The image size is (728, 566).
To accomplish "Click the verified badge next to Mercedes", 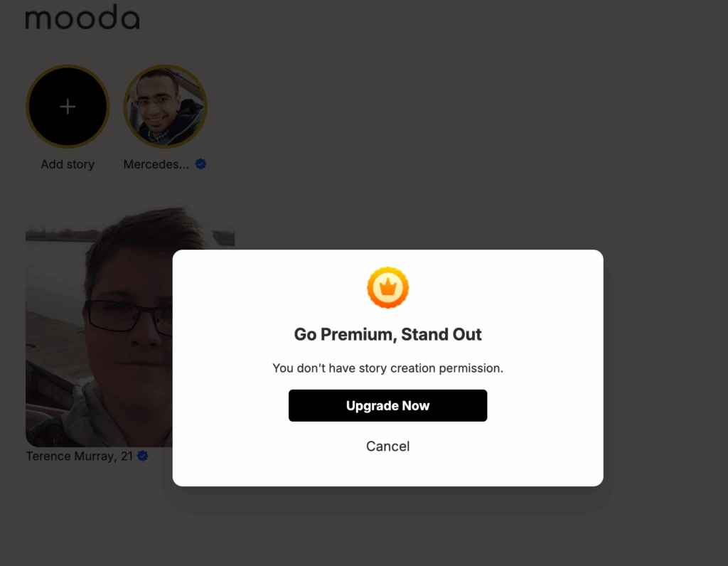I will point(200,164).
